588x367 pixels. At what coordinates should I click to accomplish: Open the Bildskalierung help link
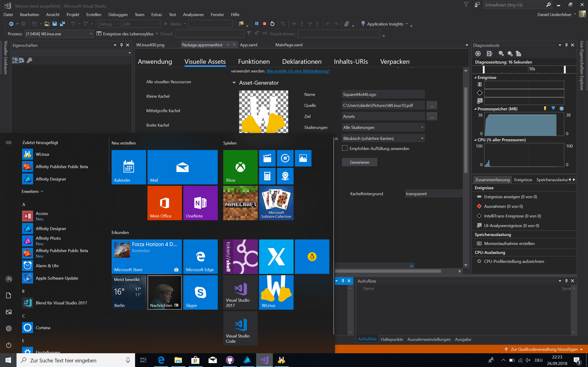click(298, 71)
